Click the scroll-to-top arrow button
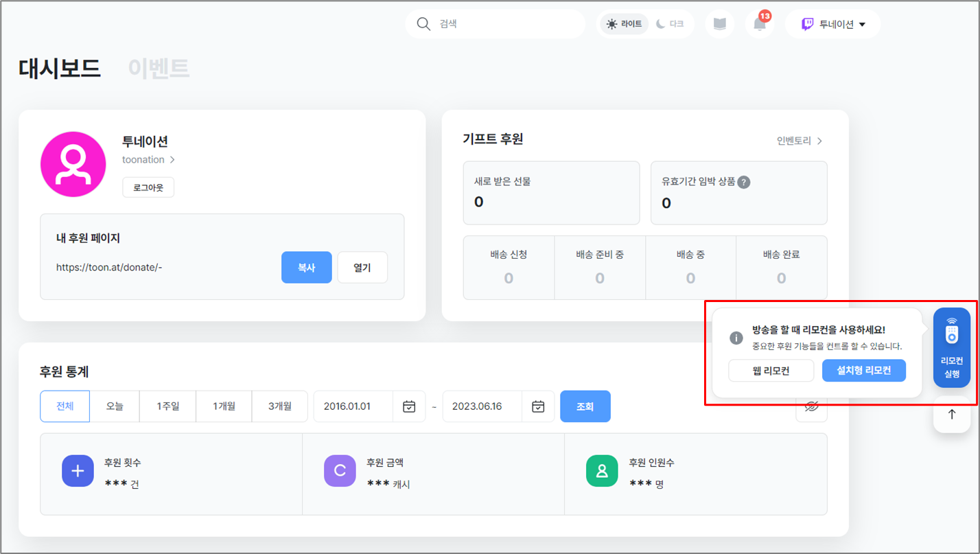Screen dimensions: 980x554 952,414
